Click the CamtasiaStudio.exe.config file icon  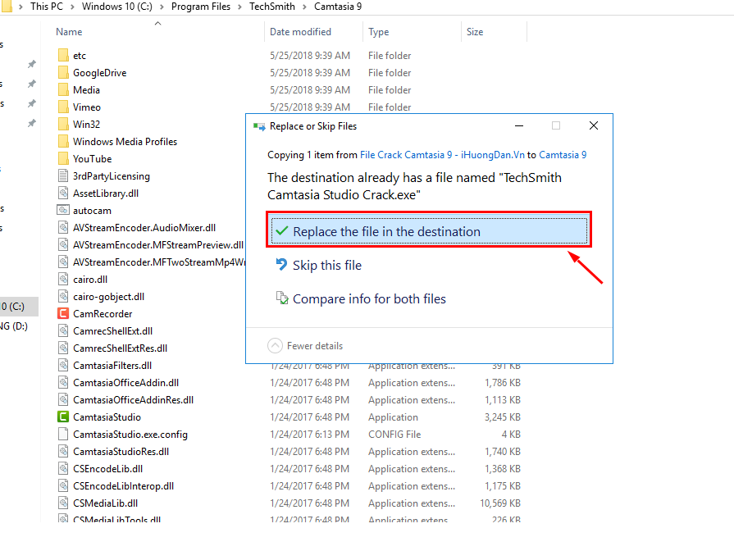(63, 435)
